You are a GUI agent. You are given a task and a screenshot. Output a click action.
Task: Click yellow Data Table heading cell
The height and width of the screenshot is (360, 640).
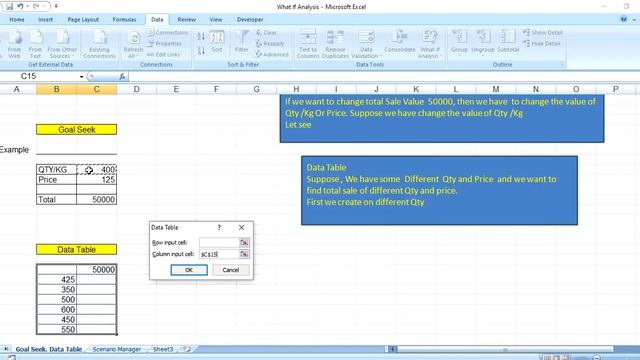pos(76,250)
